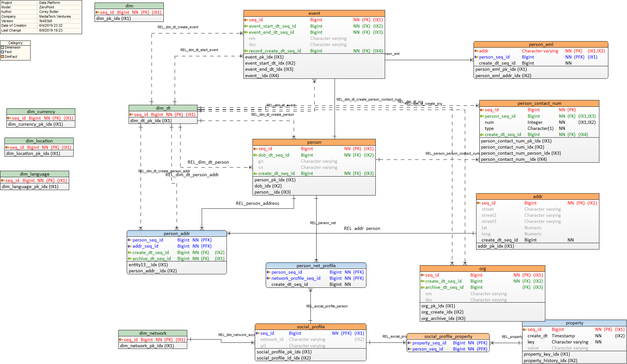Click the REL_person_address relationship label
This screenshot has height=364, width=627.
point(257,203)
